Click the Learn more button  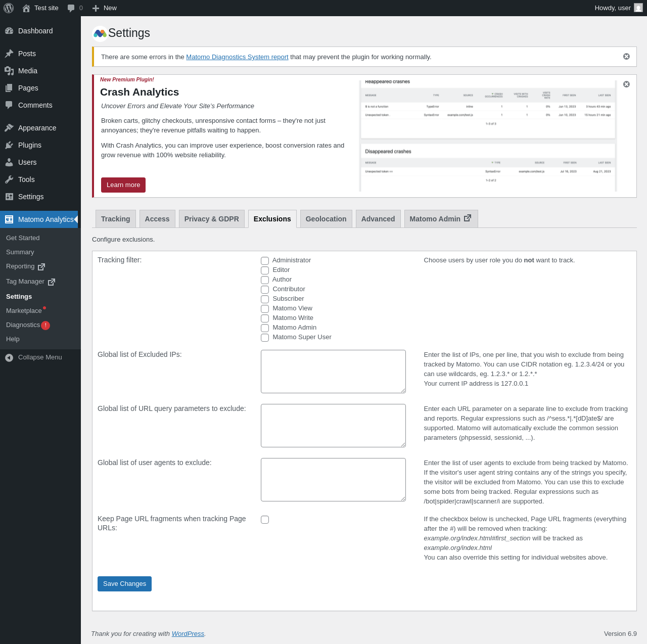[123, 185]
